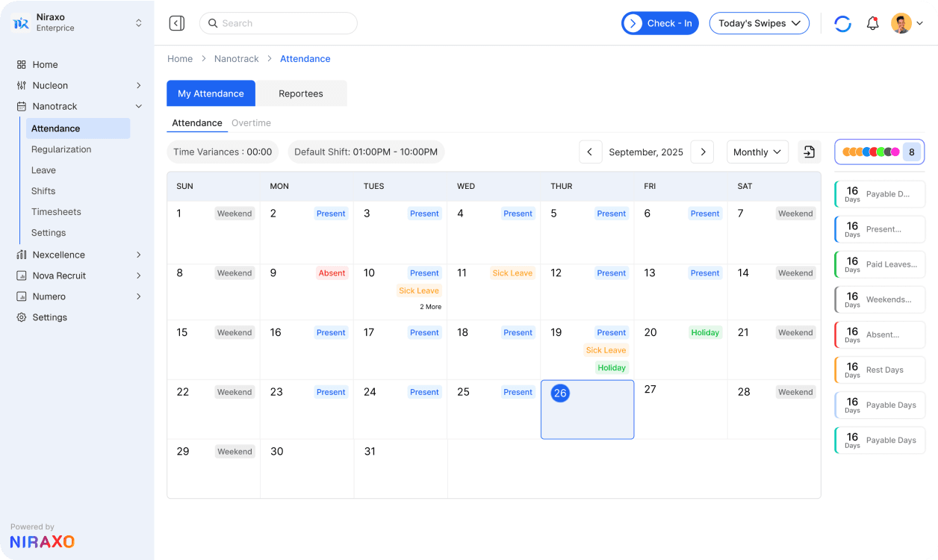
Task: Open the Overtime tab
Action: click(251, 122)
